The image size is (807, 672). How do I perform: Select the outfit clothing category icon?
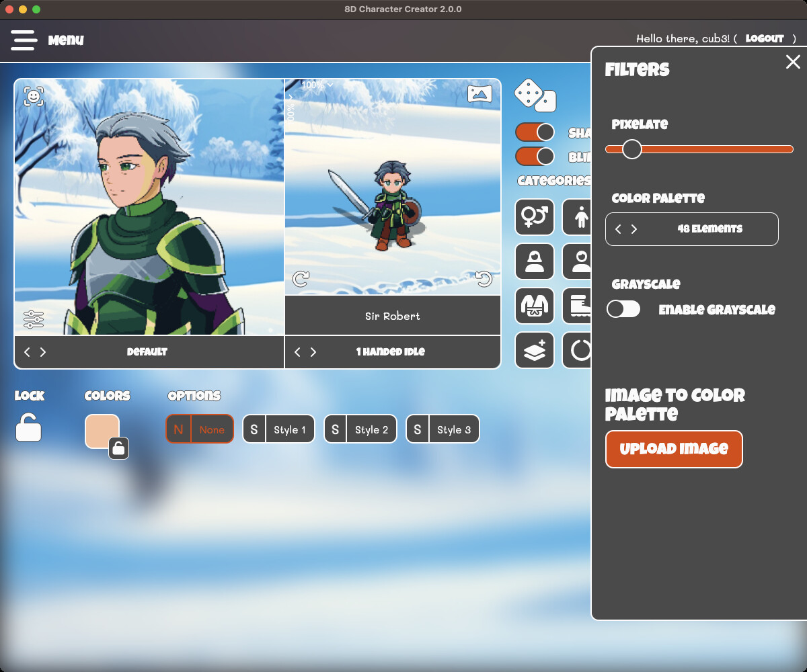point(535,306)
